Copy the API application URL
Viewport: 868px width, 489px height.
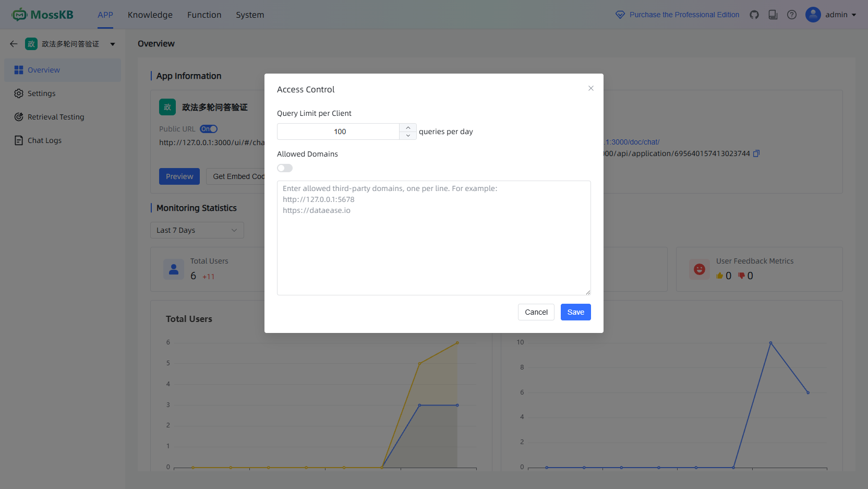click(756, 153)
